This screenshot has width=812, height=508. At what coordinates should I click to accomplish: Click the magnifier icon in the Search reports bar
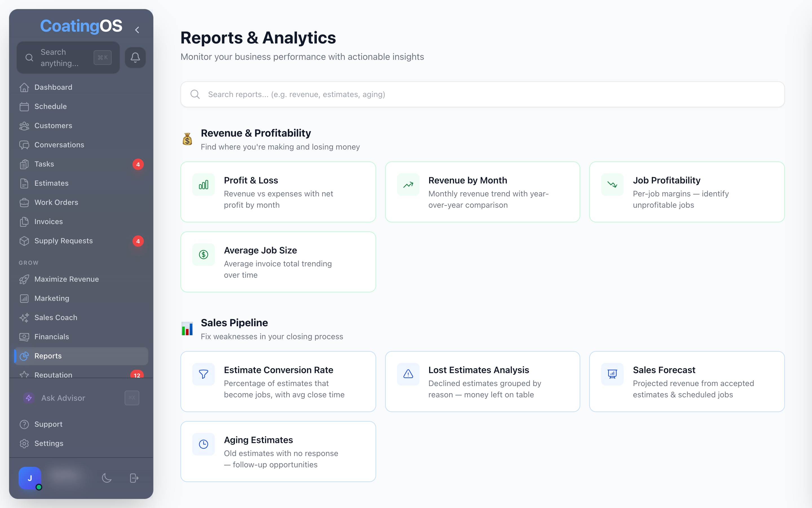(x=195, y=95)
